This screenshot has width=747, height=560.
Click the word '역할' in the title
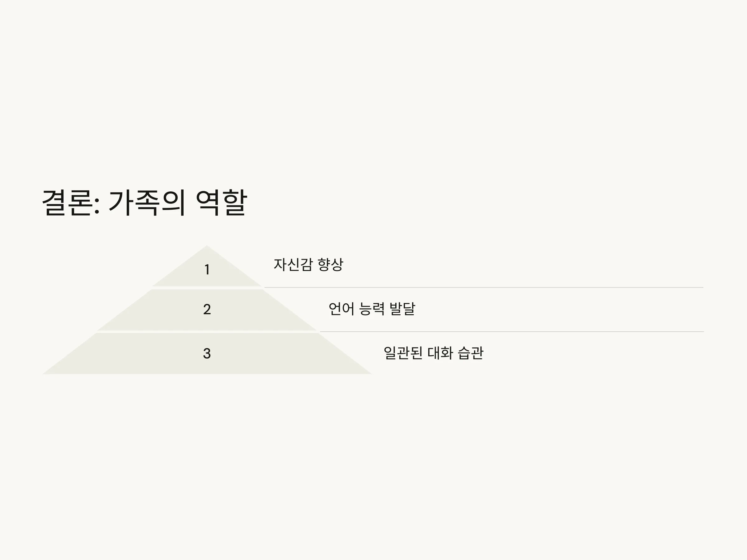click(x=222, y=203)
